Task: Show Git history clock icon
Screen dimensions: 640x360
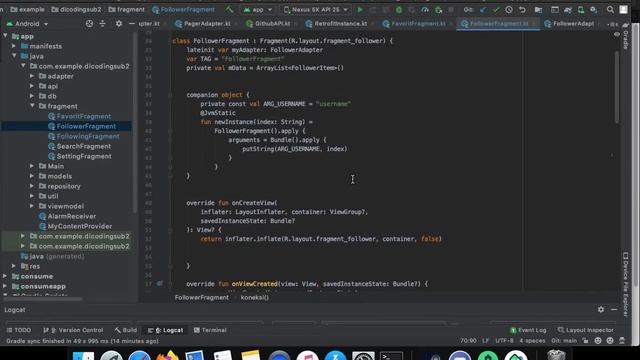Action: click(509, 9)
